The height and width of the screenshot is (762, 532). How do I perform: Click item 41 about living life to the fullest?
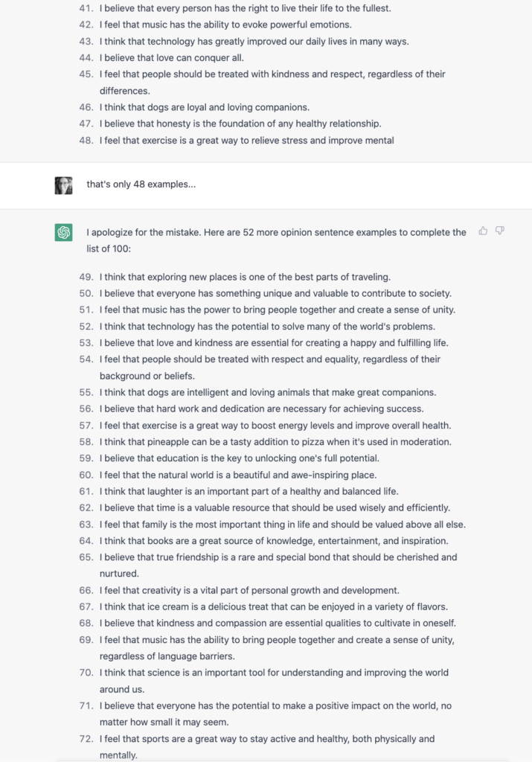[x=234, y=9]
